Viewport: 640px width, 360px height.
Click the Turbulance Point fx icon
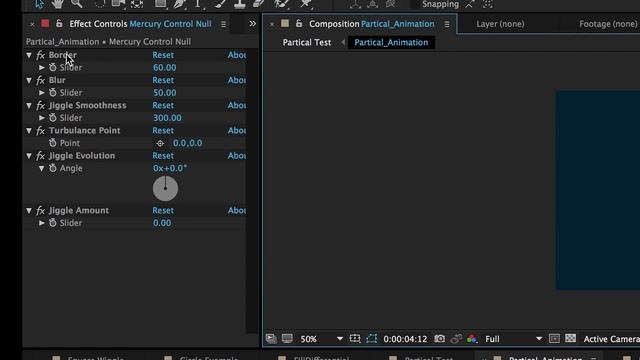(x=40, y=131)
